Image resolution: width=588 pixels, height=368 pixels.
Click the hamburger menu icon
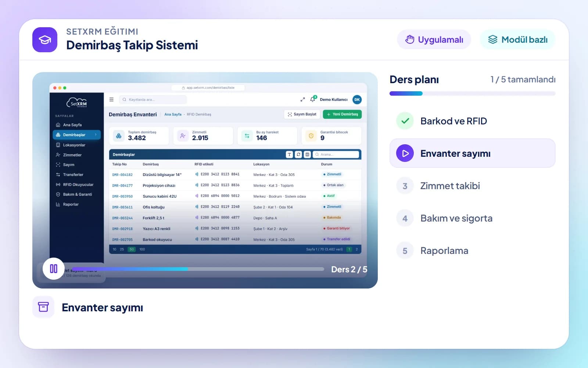(111, 99)
